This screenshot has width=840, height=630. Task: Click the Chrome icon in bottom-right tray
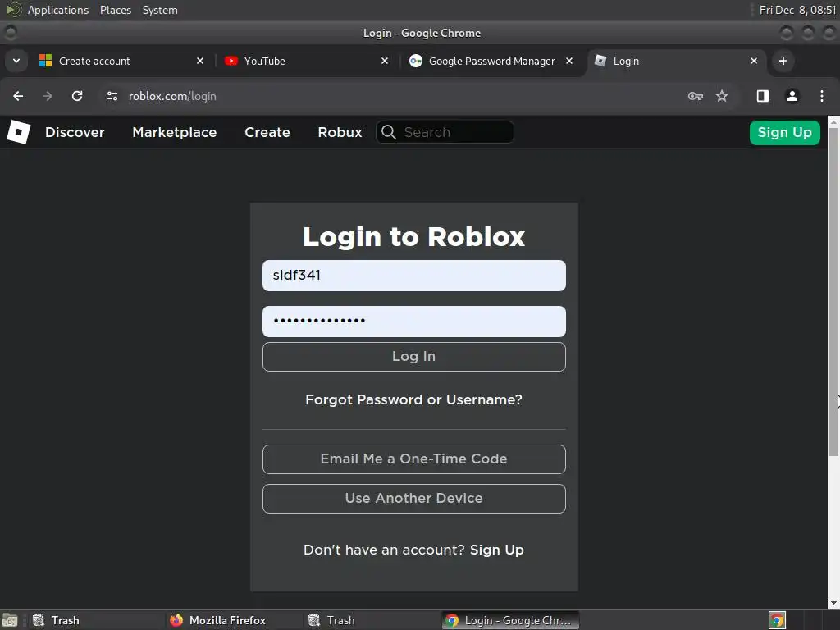point(777,620)
